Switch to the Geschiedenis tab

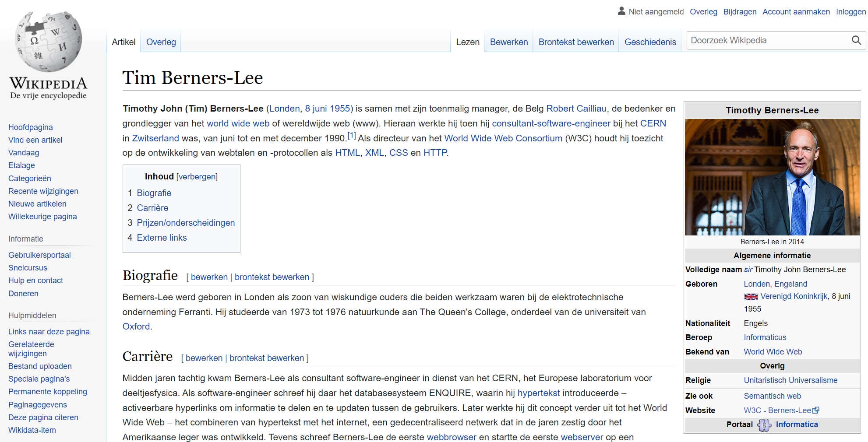[x=650, y=42]
